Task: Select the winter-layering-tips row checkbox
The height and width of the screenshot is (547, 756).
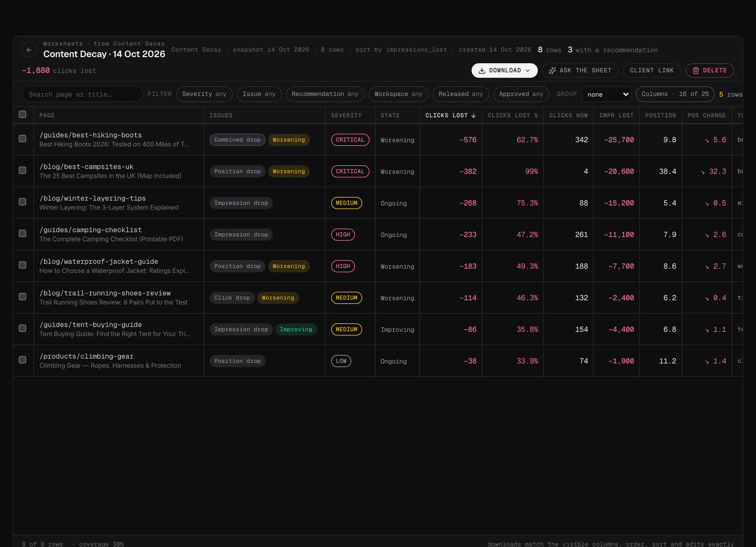Action: [x=22, y=202]
